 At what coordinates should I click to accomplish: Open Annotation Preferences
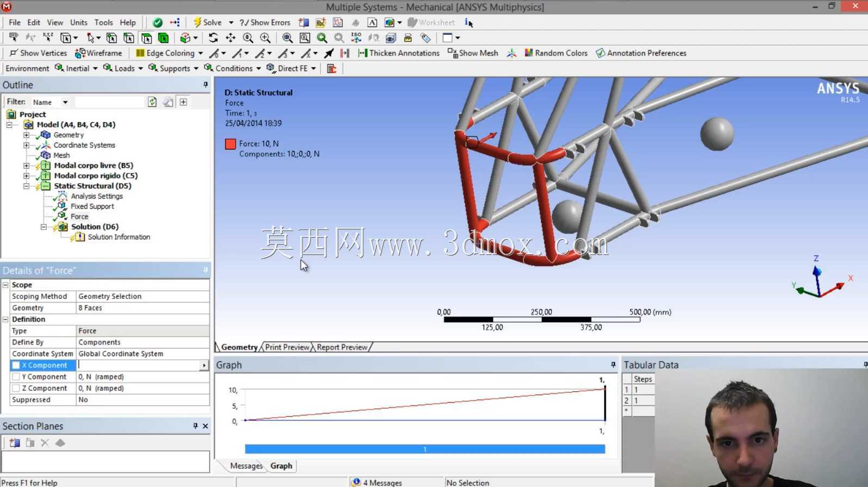coord(641,53)
